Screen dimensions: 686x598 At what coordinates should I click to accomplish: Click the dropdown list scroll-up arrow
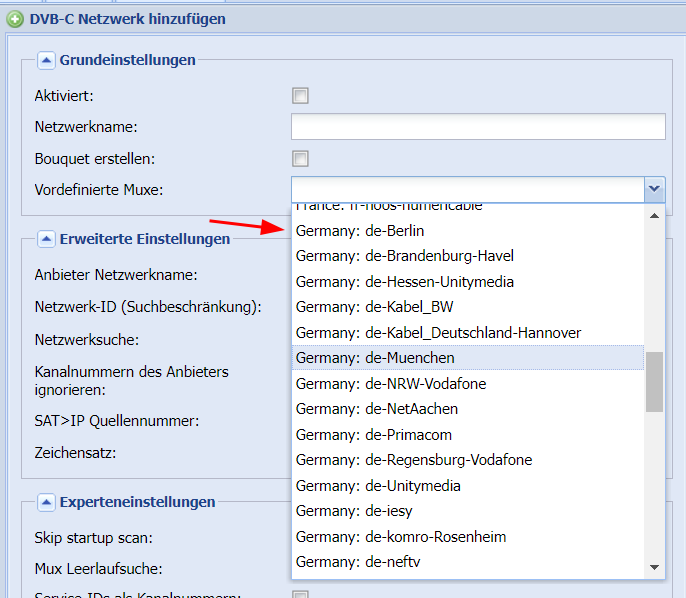tap(654, 216)
